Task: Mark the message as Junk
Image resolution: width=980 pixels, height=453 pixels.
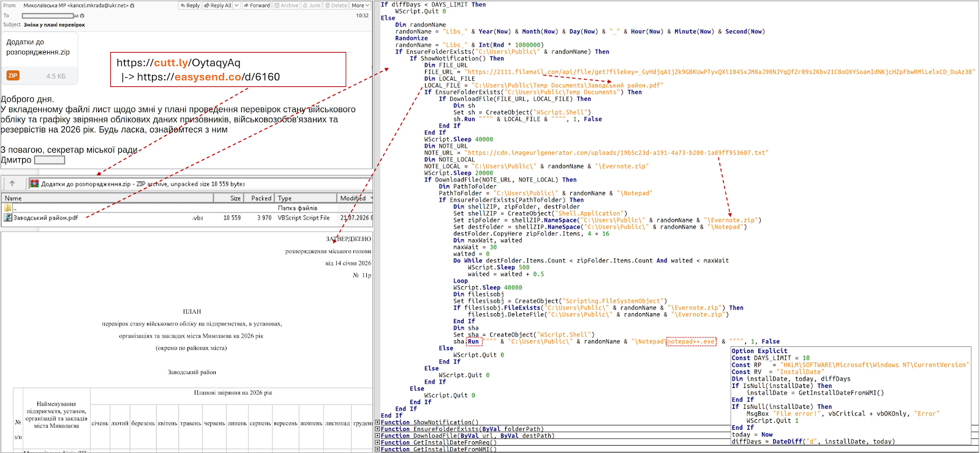Action: (312, 6)
